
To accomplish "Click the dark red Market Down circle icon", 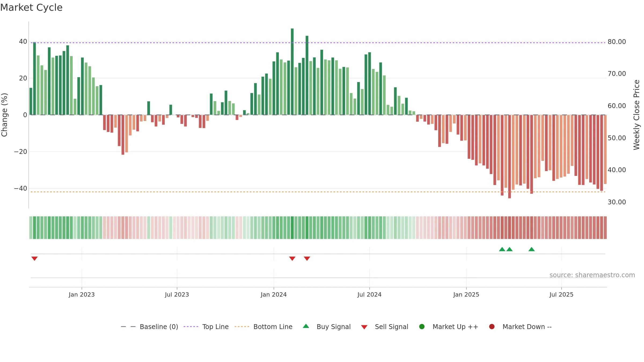I will coord(492,327).
